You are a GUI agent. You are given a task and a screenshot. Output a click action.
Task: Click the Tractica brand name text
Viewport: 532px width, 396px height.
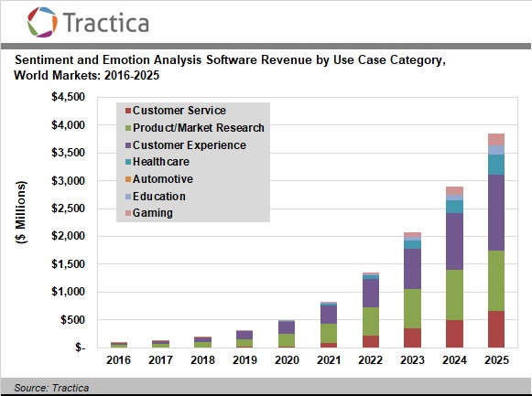pyautogui.click(x=106, y=23)
